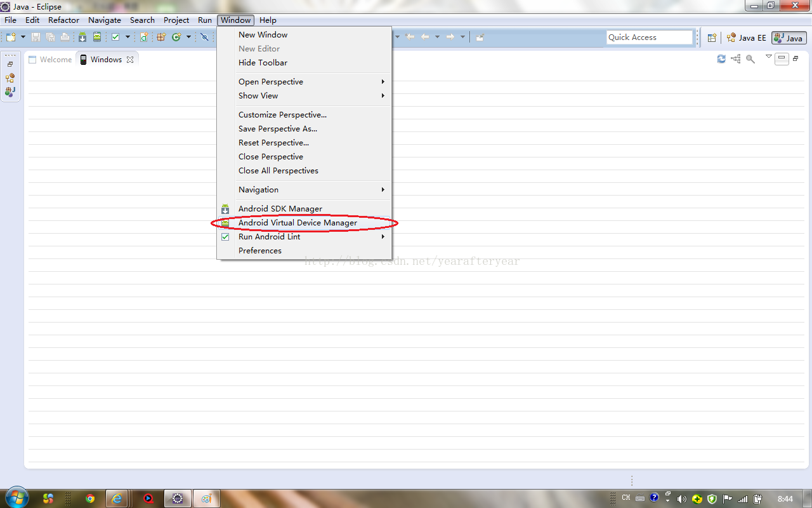Image resolution: width=812 pixels, height=508 pixels.
Task: Open the File menu
Action: 11,20
